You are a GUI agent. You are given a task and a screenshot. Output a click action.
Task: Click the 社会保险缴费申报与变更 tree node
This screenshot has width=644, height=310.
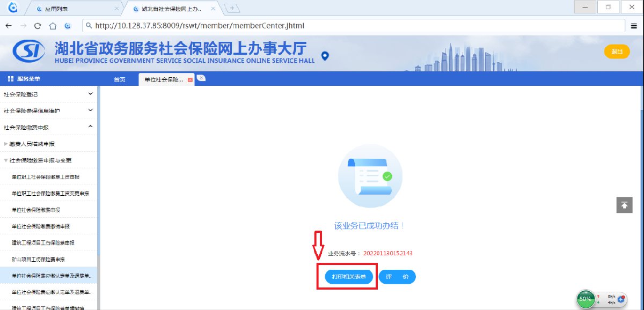(40, 160)
